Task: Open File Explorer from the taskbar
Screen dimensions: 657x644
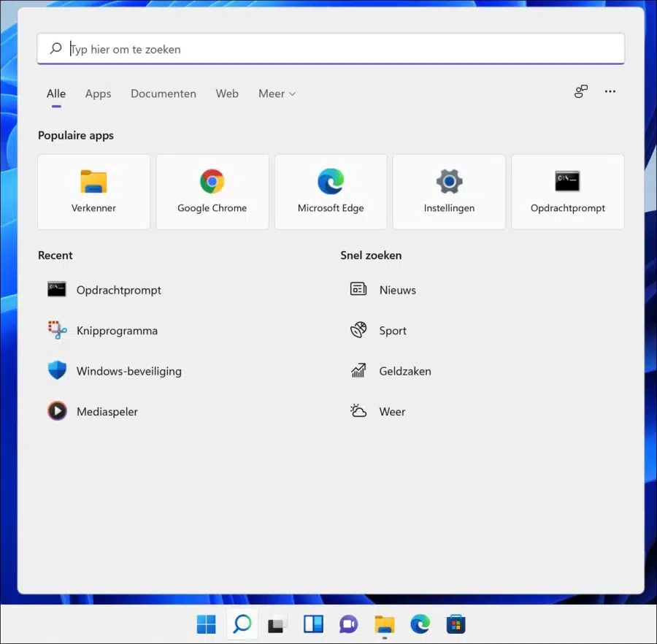Action: [x=385, y=624]
